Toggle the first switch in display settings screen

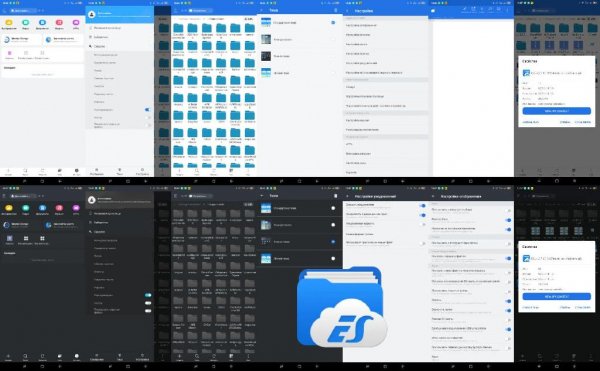pos(508,211)
